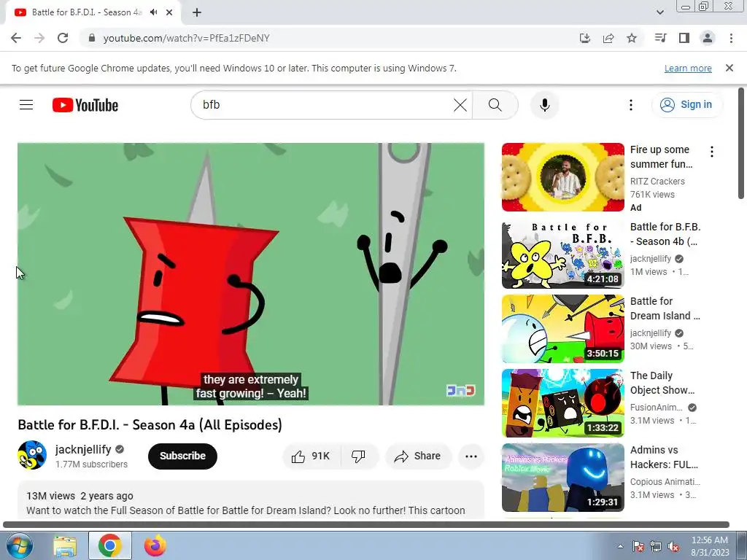Click Admins vs Hackers video title
Image resolution: width=747 pixels, height=560 pixels.
tap(664, 457)
